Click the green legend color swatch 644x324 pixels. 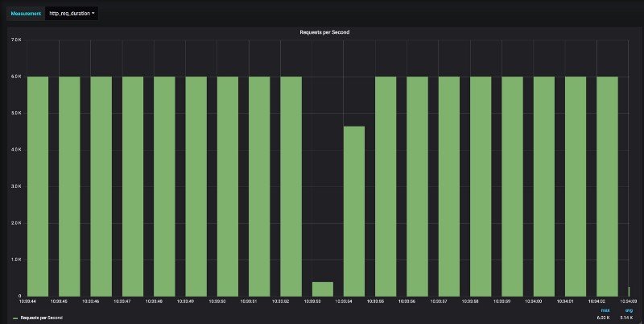tap(15, 318)
